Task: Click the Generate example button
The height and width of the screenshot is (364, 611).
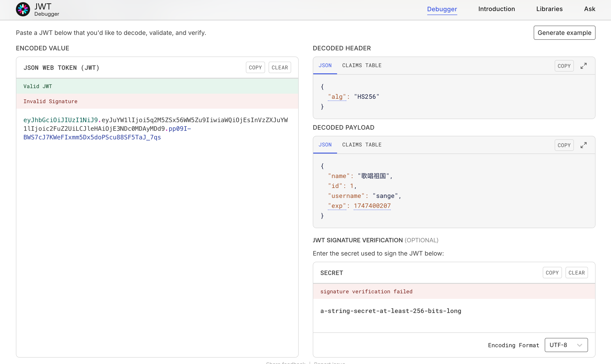Action: [x=564, y=33]
